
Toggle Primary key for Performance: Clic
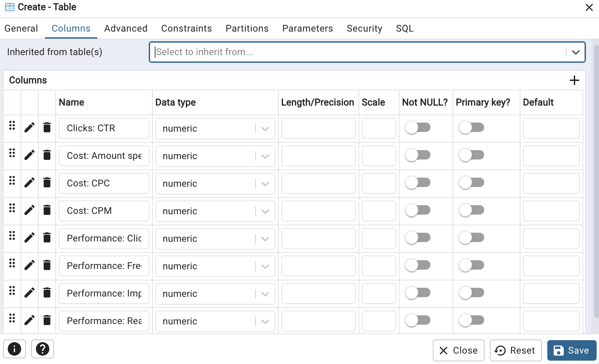(471, 238)
